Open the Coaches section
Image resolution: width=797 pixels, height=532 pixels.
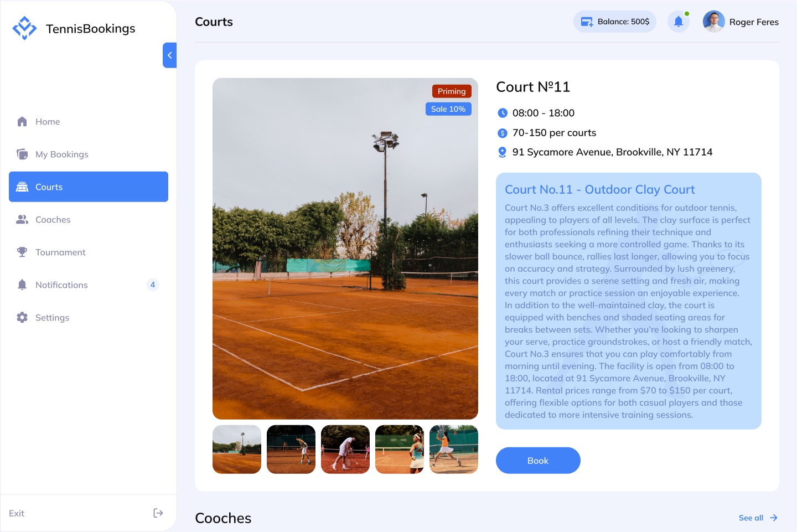pyautogui.click(x=89, y=220)
